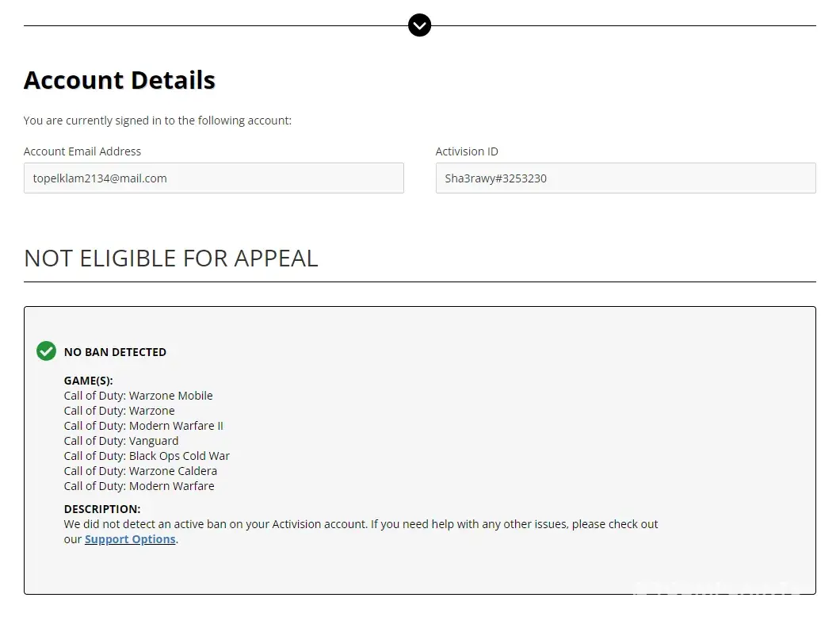Click the DESCRIPTION: label
Viewport: 840px width, 632px height.
coord(102,509)
